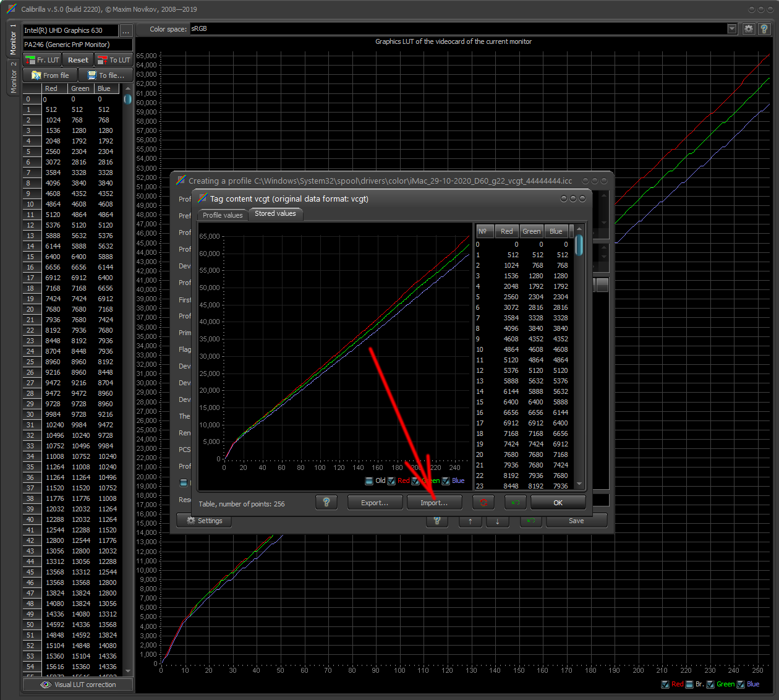Toggle Br. checkbox in main graph legend
779x700 pixels.
pos(689,685)
